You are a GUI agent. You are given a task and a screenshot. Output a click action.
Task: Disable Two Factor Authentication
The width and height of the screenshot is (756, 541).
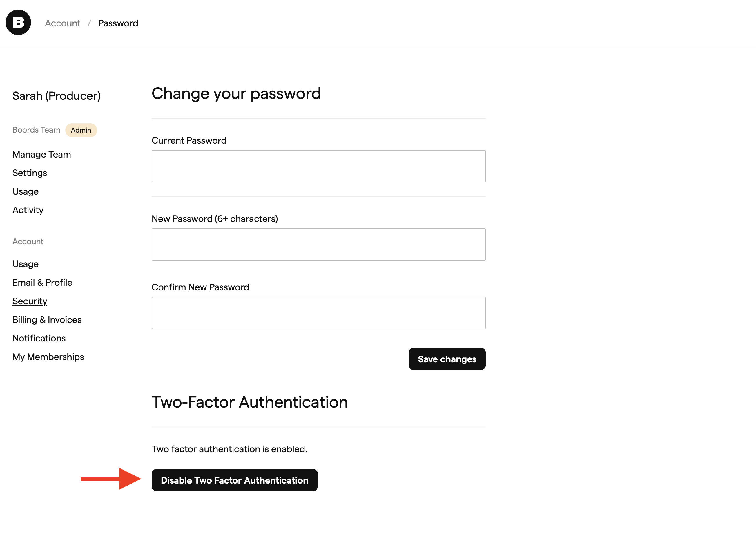[x=235, y=480]
